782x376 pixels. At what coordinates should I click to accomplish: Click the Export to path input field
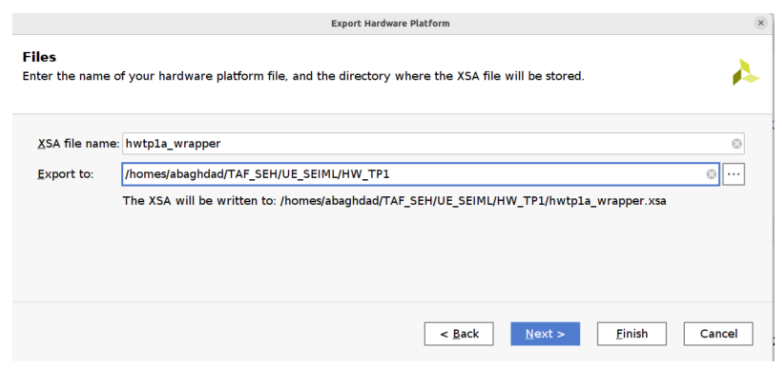point(420,174)
